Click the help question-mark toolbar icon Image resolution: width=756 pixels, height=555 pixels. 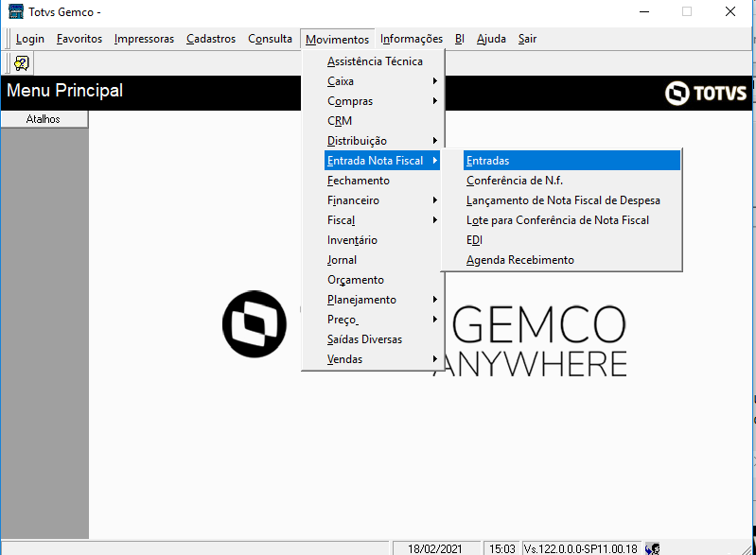22,63
